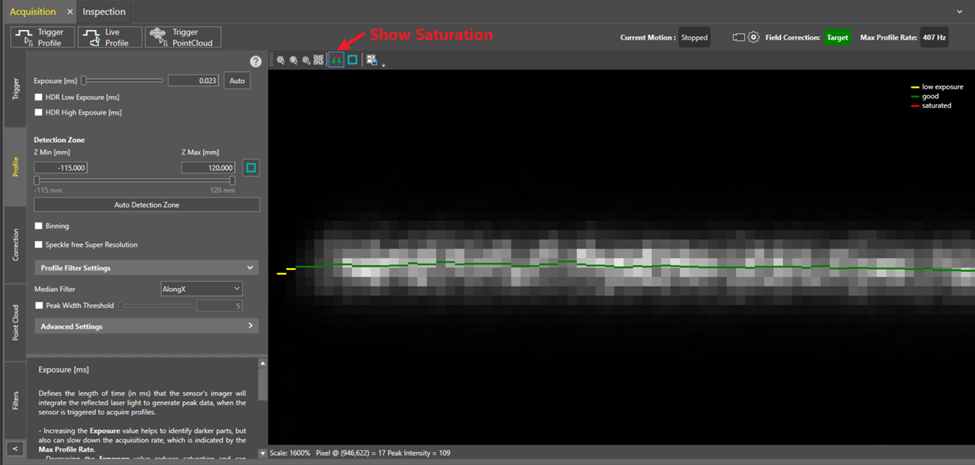Open settings gear near Field Correction
Screen dimensions: 975x465
click(753, 37)
